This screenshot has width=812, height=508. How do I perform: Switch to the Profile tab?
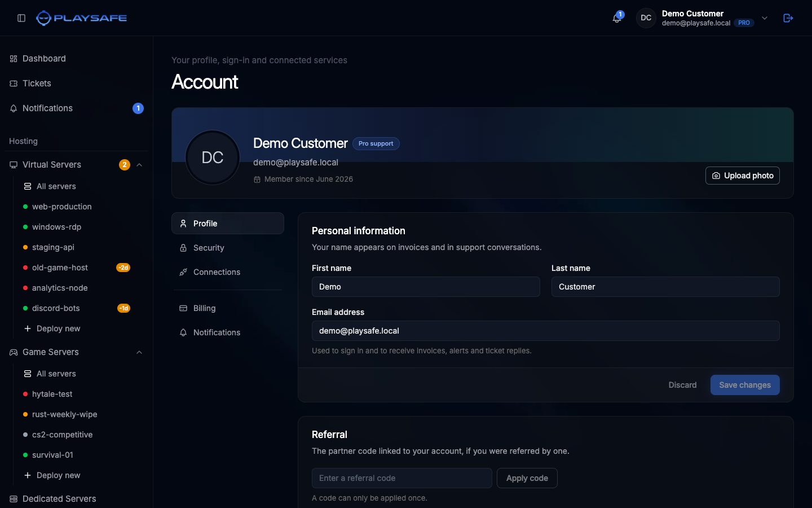pos(228,224)
